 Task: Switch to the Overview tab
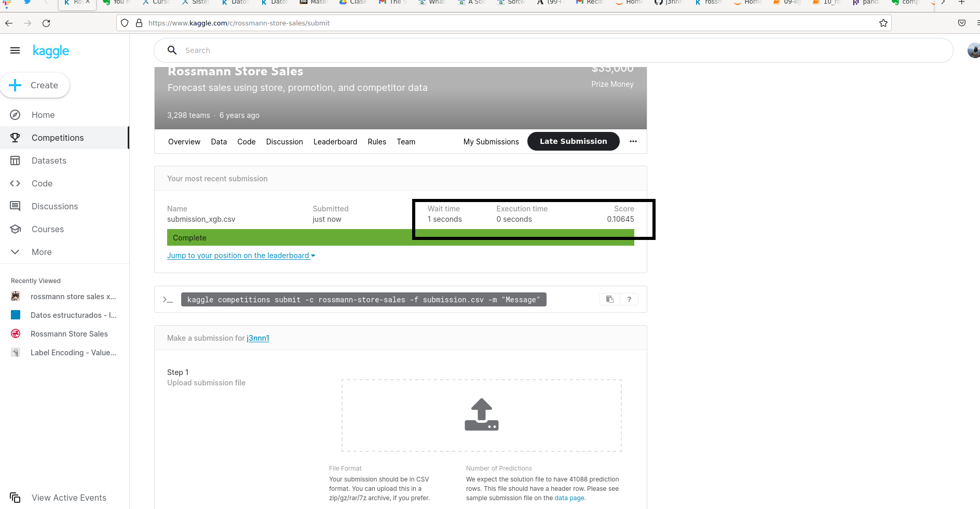[184, 142]
